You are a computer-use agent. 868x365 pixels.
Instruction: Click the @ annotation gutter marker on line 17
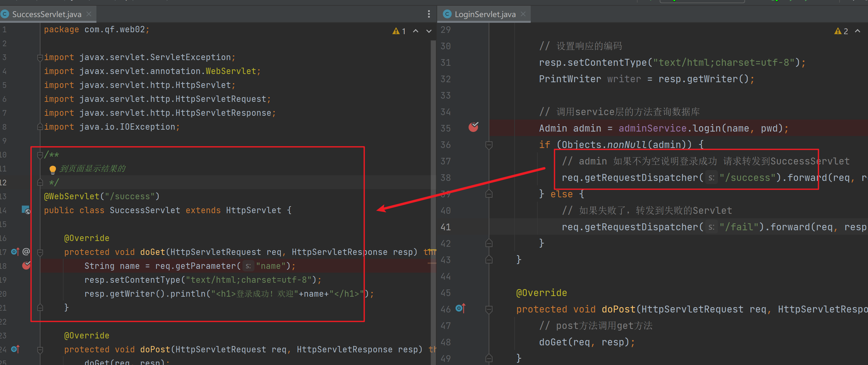tap(26, 251)
